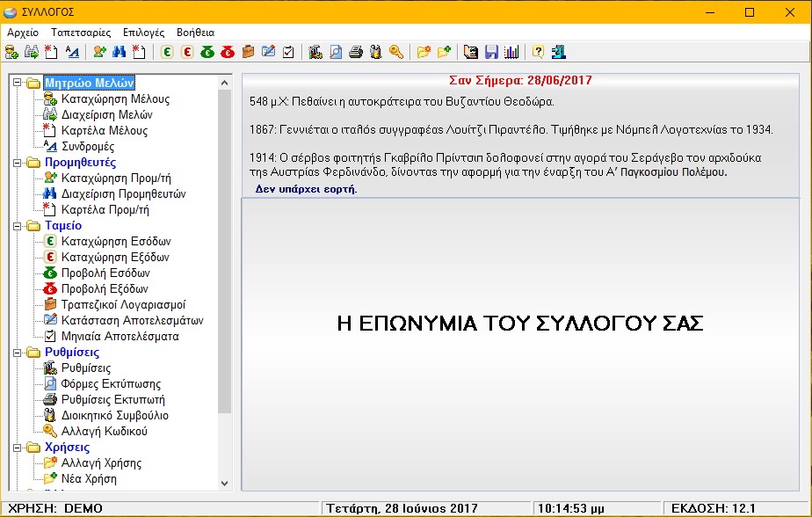The width and height of the screenshot is (812, 517).
Task: Open expense entry with the red euro icon
Action: (185, 51)
